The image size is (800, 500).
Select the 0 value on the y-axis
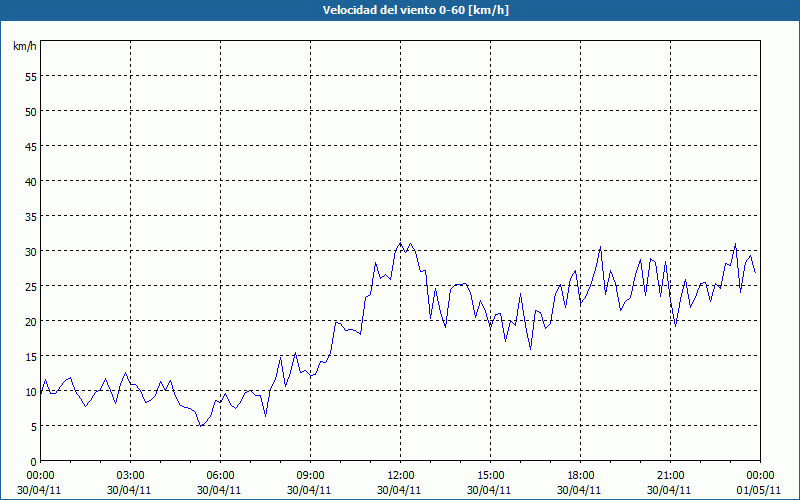click(x=34, y=462)
